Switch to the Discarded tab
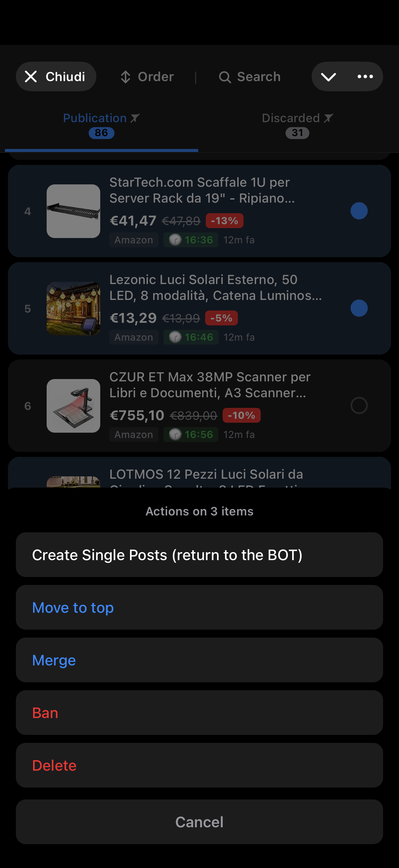 coord(297,125)
